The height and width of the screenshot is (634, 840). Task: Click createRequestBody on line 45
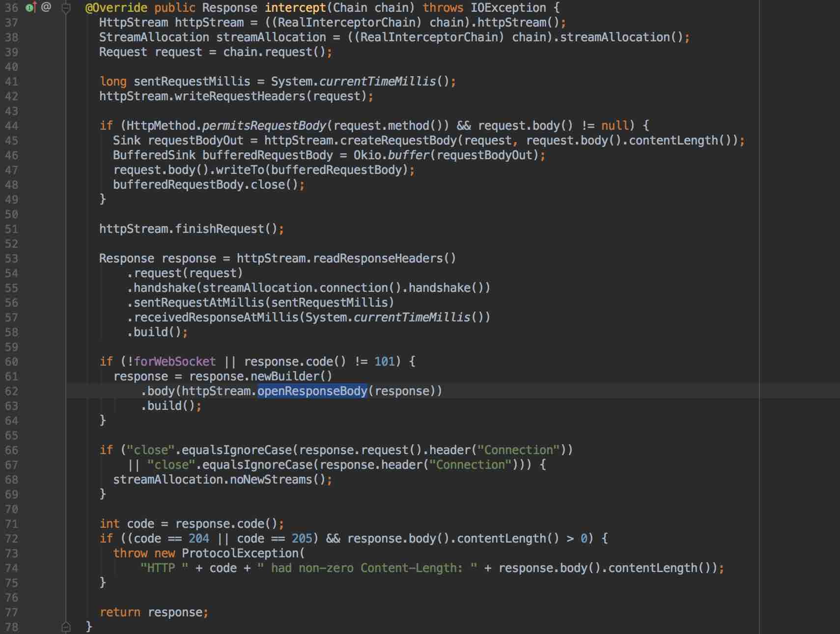pos(398,141)
